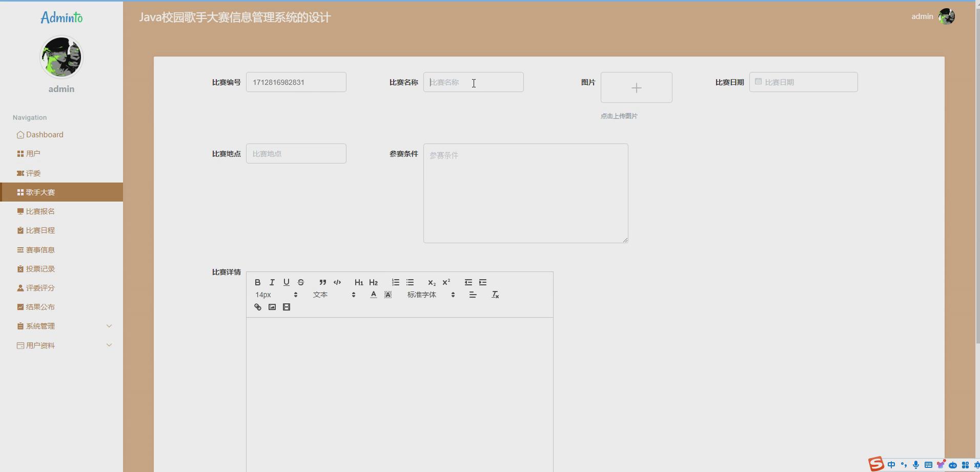Click the 点击上传图片 hint text
The width and height of the screenshot is (980, 472).
coord(619,116)
